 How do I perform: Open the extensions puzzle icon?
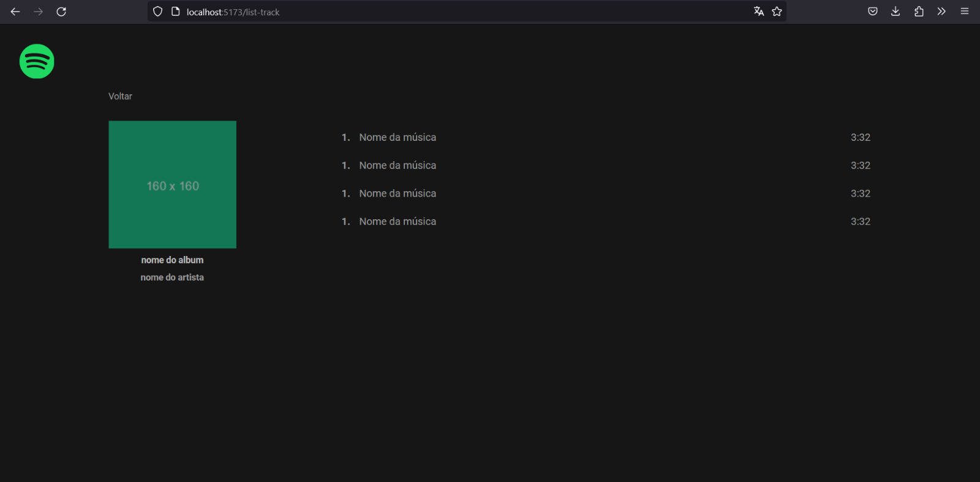click(x=919, y=12)
